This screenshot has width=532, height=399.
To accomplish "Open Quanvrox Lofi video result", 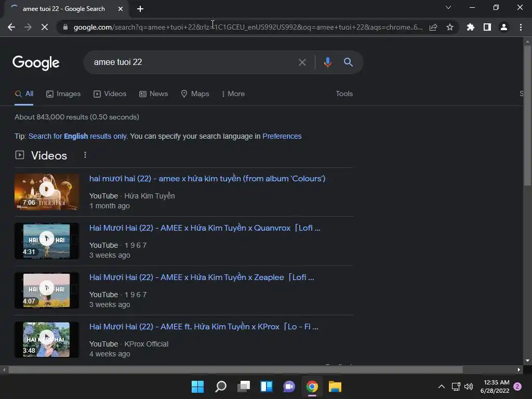I will tap(205, 228).
